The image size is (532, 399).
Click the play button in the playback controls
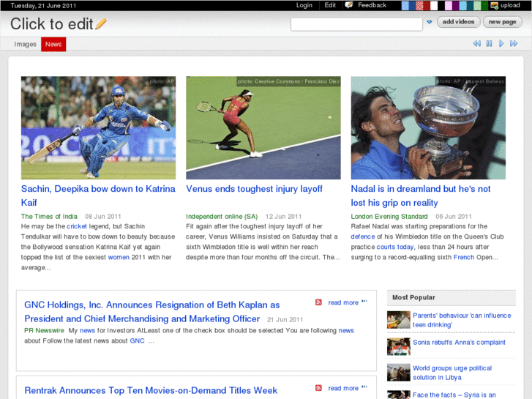tap(501, 43)
